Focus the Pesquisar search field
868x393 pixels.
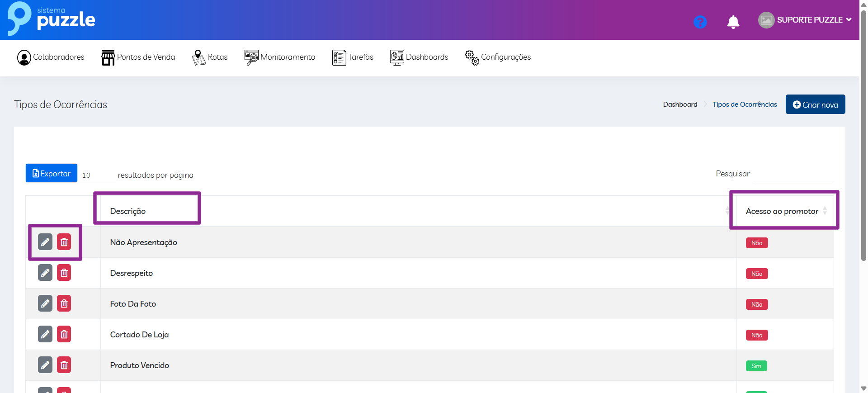(x=793, y=174)
